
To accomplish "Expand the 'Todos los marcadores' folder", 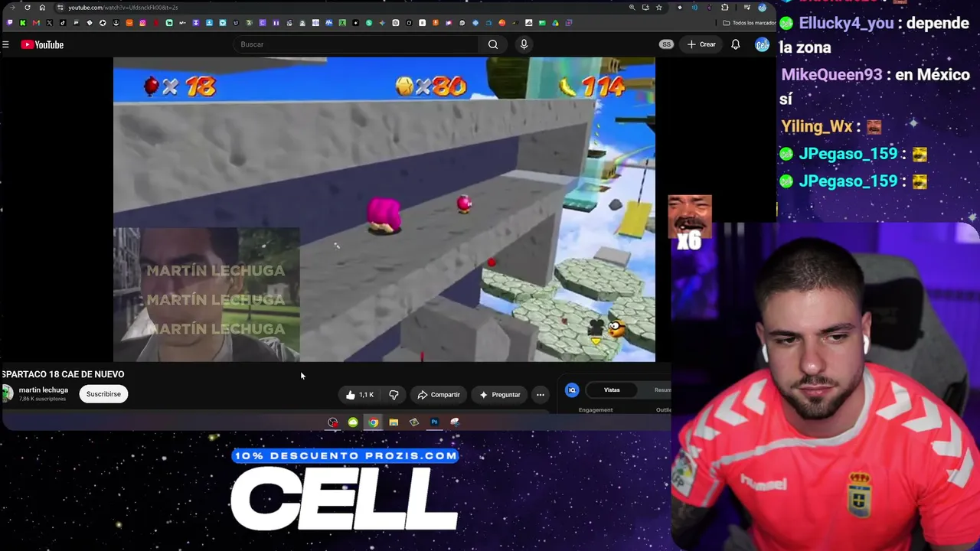I will point(749,23).
